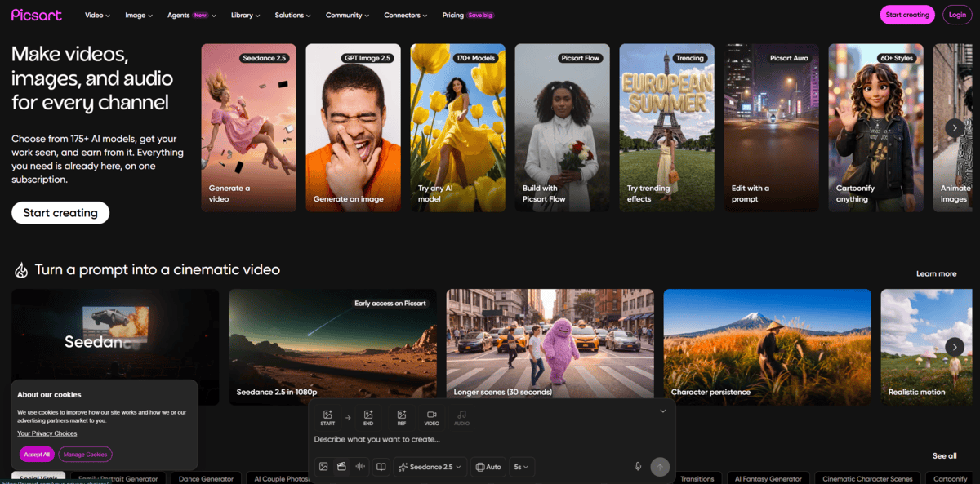Image resolution: width=980 pixels, height=484 pixels.
Task: Add an AUDIO reference
Action: [461, 418]
